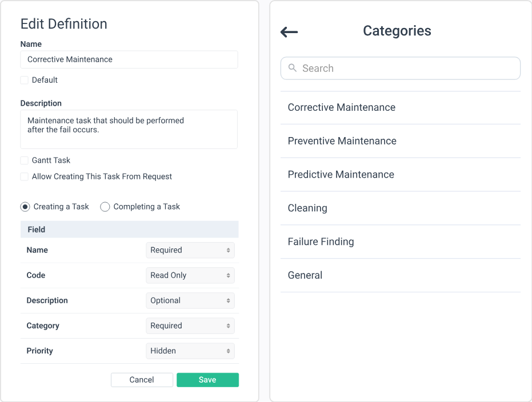532x402 pixels.
Task: Click the stepper arrows next to Read Only
Action: (x=228, y=275)
